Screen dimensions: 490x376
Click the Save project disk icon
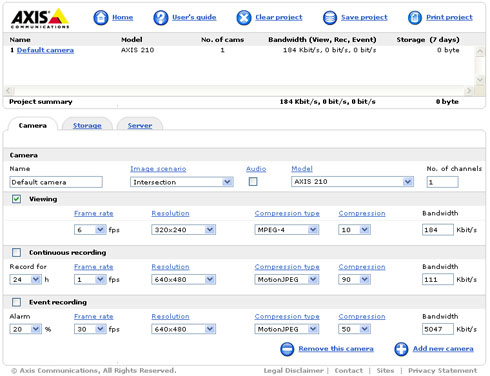(330, 17)
